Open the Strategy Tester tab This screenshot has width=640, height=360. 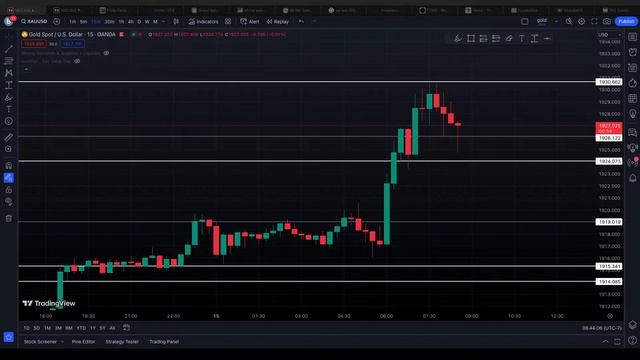click(122, 342)
